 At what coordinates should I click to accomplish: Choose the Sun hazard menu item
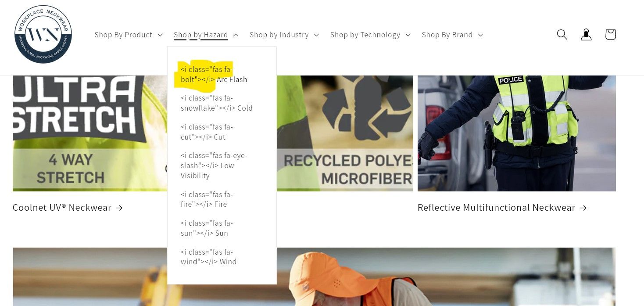coord(207,228)
